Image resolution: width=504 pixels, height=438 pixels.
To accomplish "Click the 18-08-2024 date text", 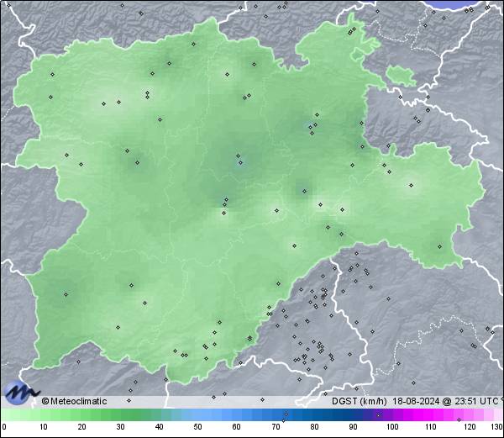I will pos(417,401).
